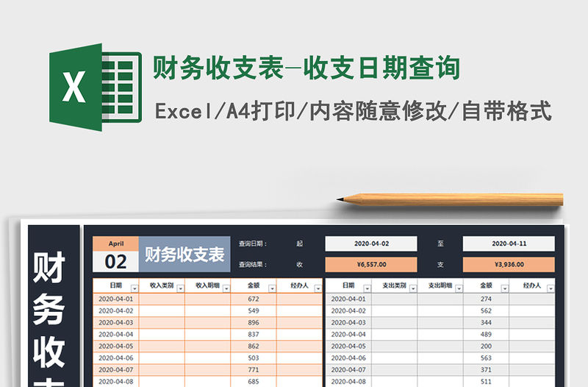The image size is (588, 387).
Task: Expand the 收入类别 filter dropdown arrow
Action: 179,288
